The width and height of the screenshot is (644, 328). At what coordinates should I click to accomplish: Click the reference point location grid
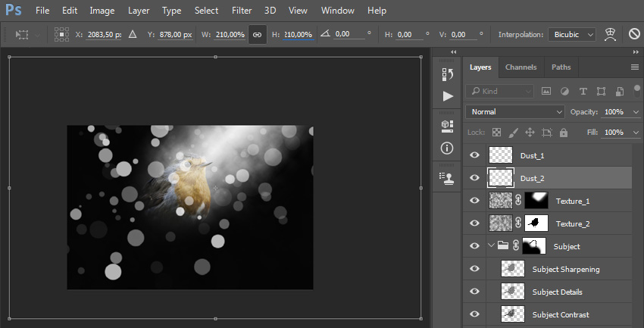click(x=61, y=35)
